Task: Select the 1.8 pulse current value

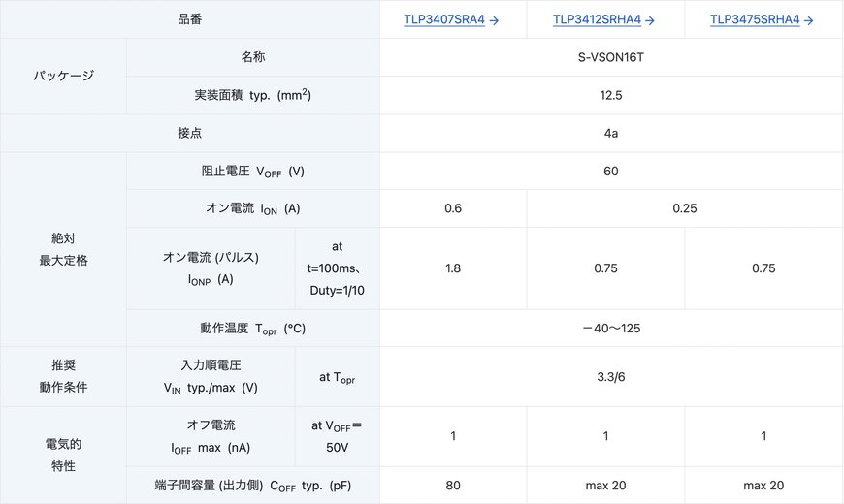Action: pos(453,268)
